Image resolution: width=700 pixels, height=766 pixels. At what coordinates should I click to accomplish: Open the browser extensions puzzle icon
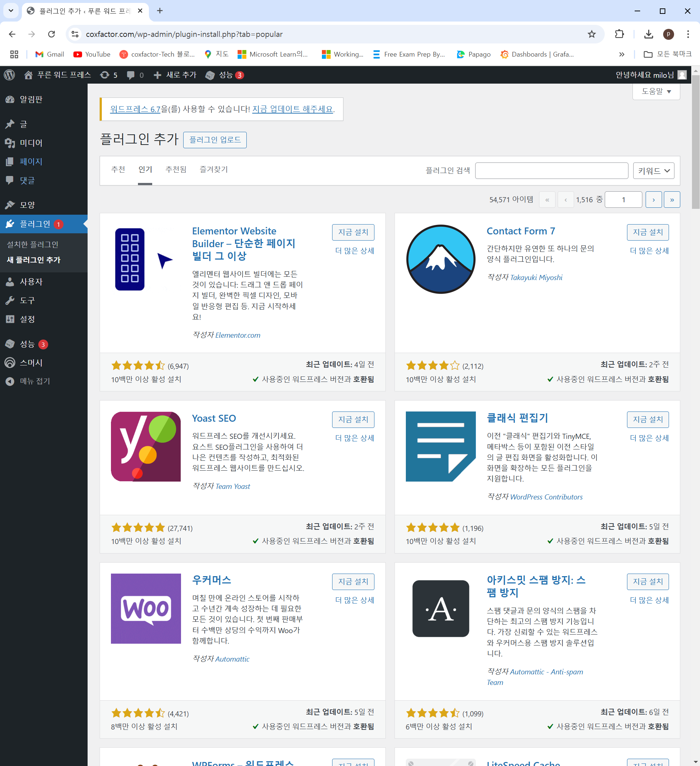pos(619,34)
